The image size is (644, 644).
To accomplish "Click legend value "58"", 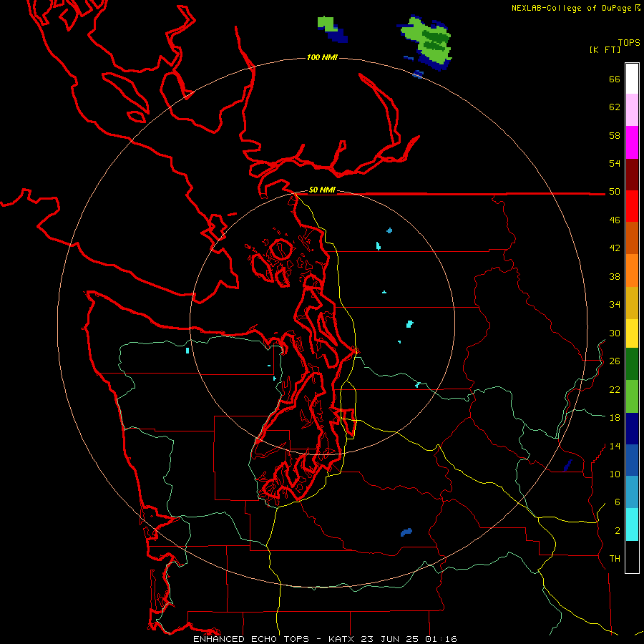I will pos(615,135).
